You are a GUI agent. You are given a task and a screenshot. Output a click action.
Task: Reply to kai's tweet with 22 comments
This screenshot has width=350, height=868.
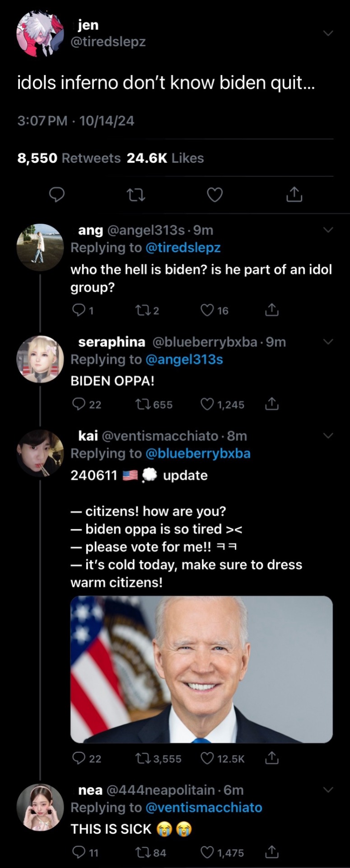[79, 758]
